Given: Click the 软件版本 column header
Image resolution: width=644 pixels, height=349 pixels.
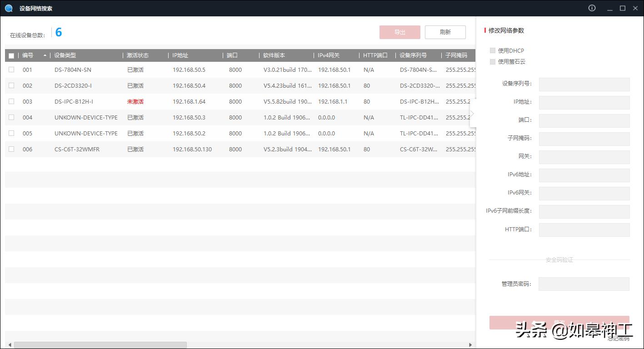Looking at the screenshot, I should 274,55.
